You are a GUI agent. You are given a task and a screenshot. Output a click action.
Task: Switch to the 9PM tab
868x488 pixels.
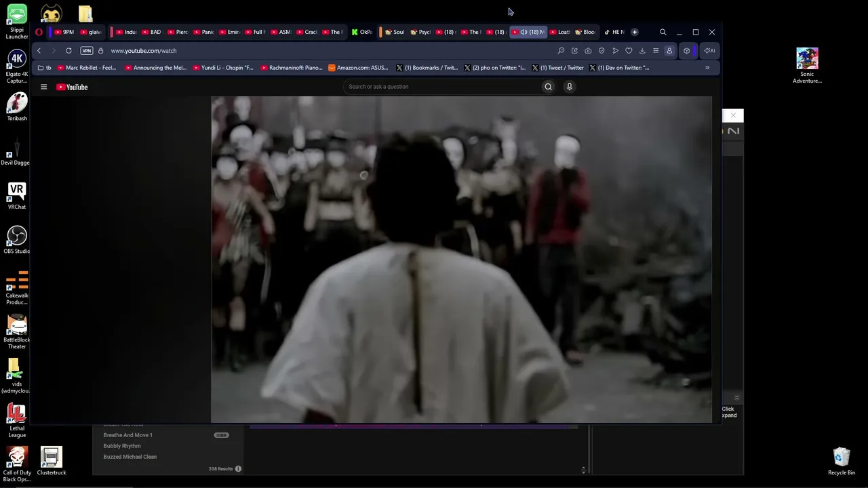click(x=64, y=32)
